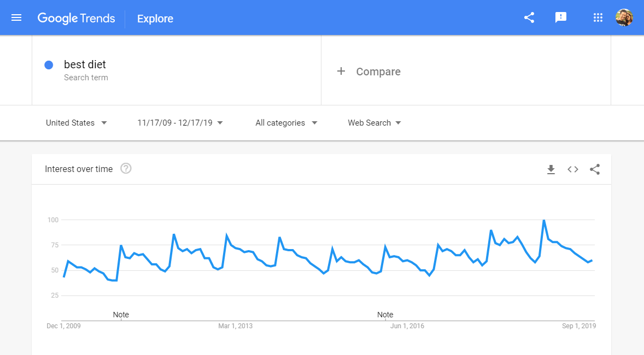This screenshot has height=355, width=644.
Task: Click Compare to add a term
Action: (378, 72)
